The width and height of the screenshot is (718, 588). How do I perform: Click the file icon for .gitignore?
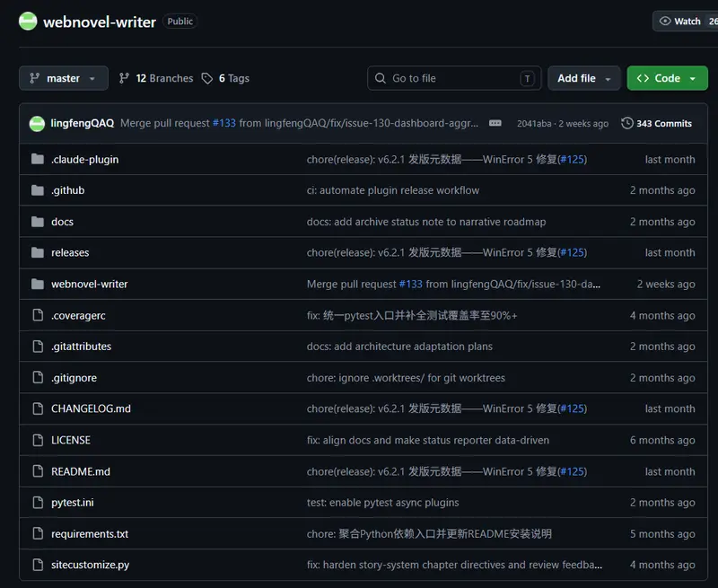click(38, 377)
